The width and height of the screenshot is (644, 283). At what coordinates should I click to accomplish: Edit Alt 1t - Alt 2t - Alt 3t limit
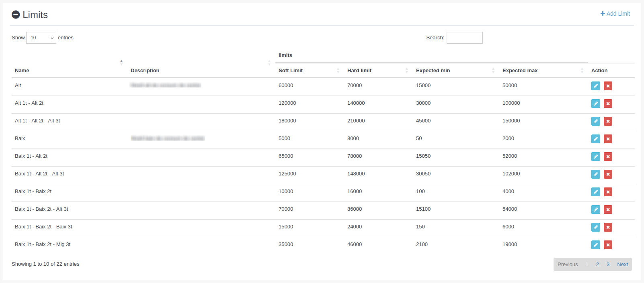595,121
